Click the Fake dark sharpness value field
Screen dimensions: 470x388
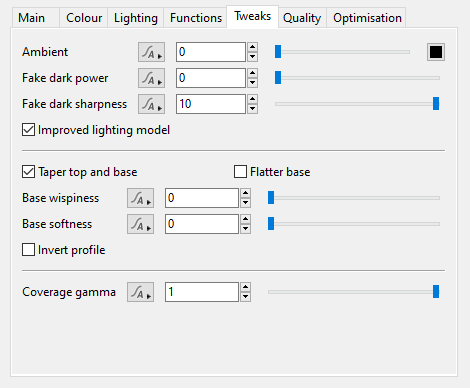pos(211,104)
